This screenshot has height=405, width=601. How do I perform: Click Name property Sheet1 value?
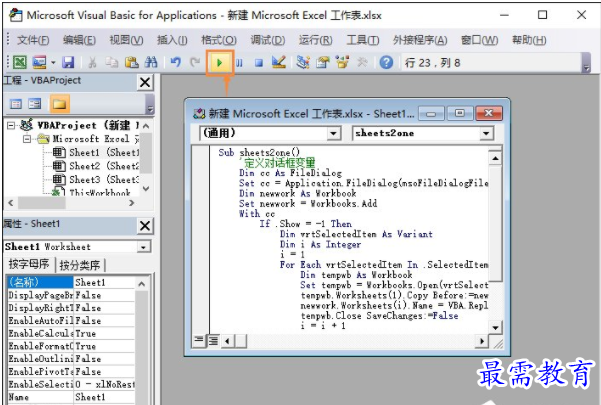pos(104,397)
